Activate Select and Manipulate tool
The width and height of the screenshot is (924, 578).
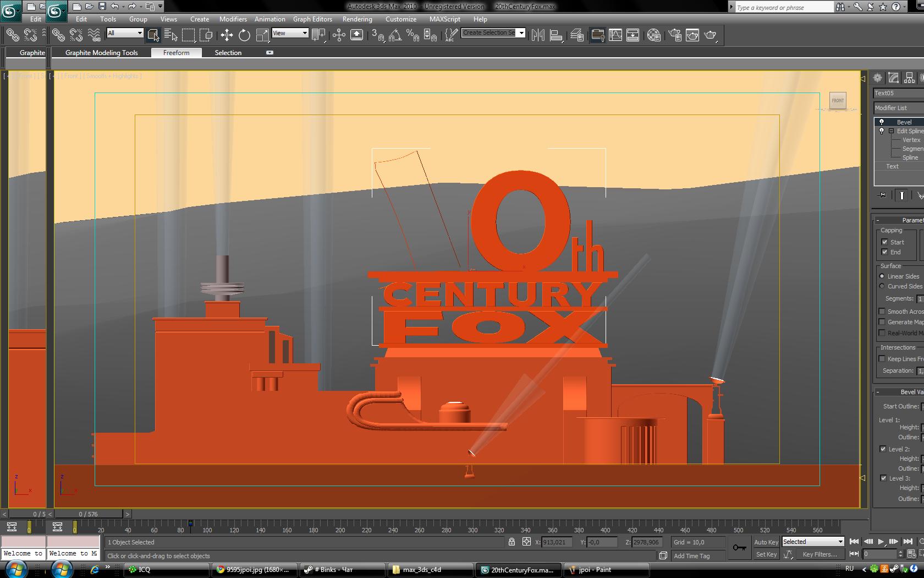pos(339,35)
